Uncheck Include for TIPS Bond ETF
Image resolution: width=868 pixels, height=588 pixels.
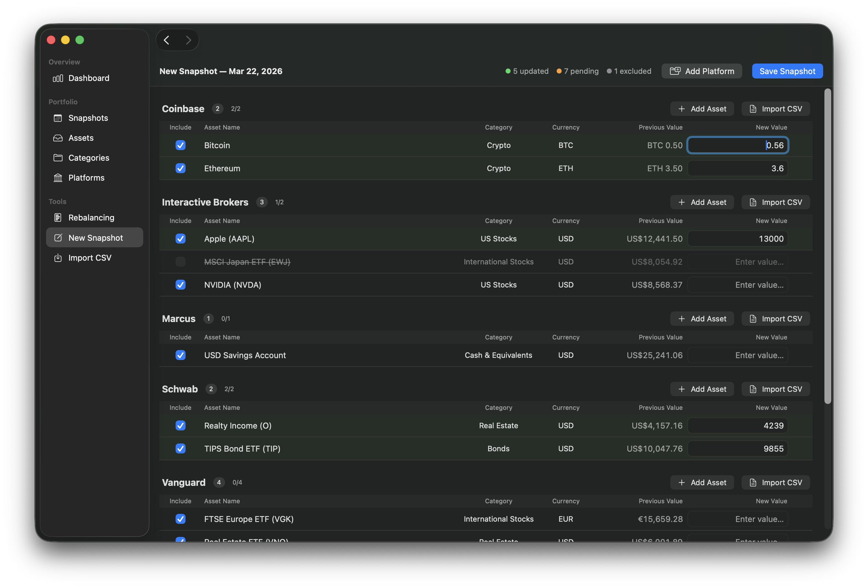point(180,448)
